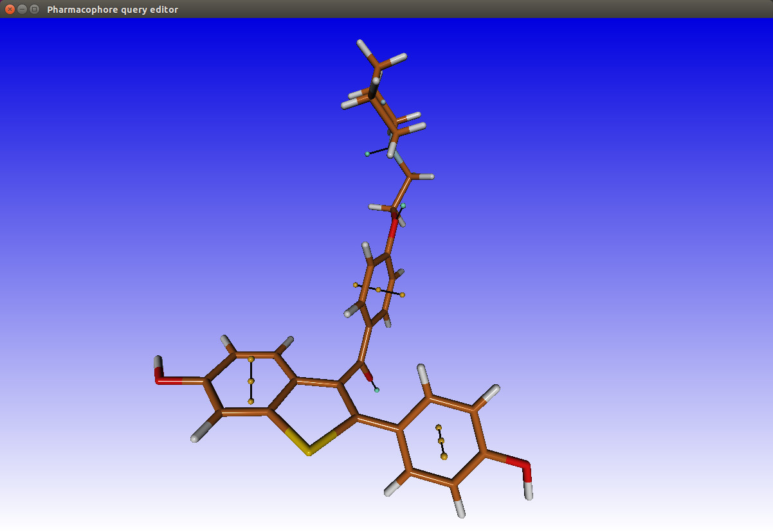Click the white hydrogen on the bottom-right hydroxyl
This screenshot has width=773, height=532.
(x=529, y=492)
